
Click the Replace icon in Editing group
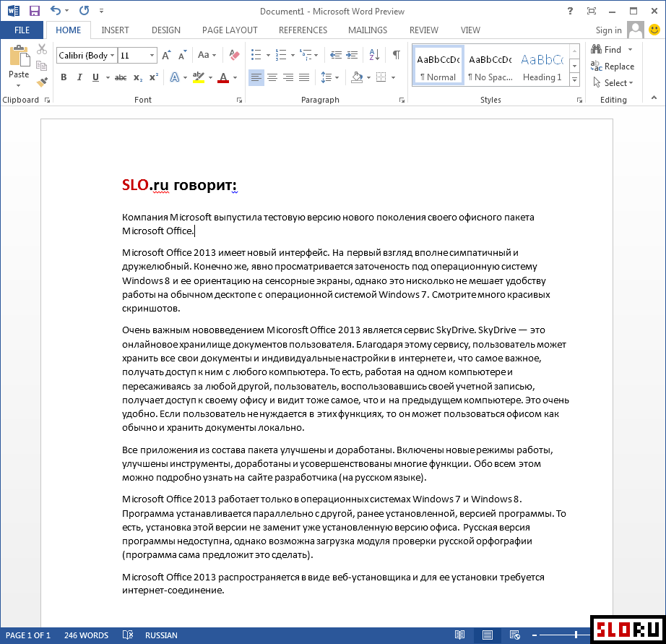597,66
